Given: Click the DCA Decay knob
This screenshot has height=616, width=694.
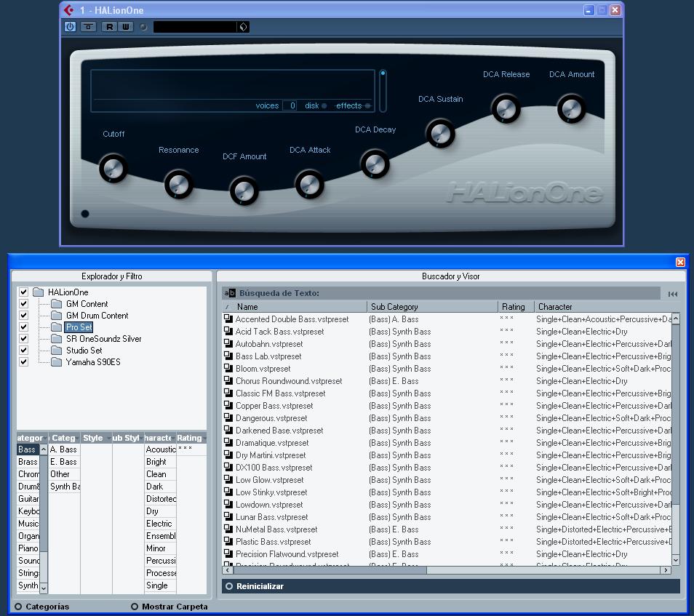Looking at the screenshot, I should click(x=375, y=164).
